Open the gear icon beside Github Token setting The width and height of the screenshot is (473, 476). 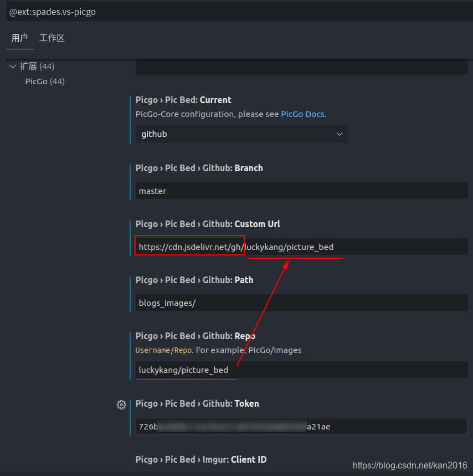click(121, 405)
